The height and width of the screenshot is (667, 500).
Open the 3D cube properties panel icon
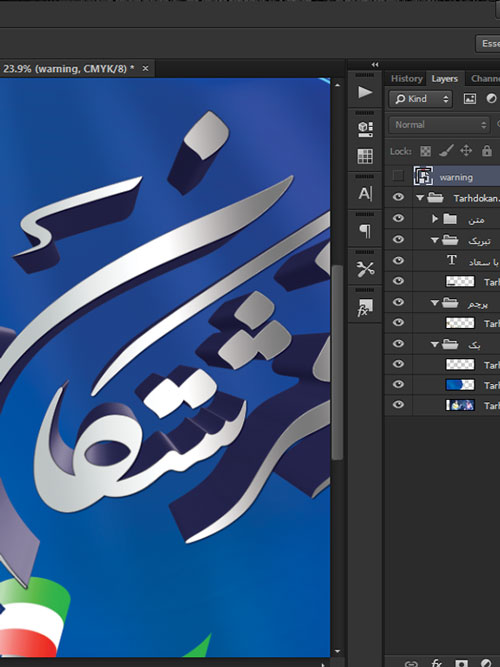click(x=365, y=129)
